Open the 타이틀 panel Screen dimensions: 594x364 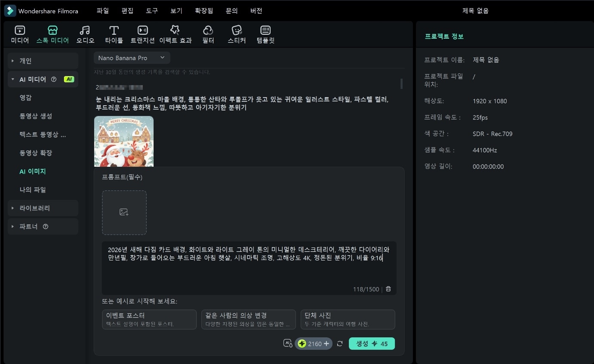coord(114,34)
